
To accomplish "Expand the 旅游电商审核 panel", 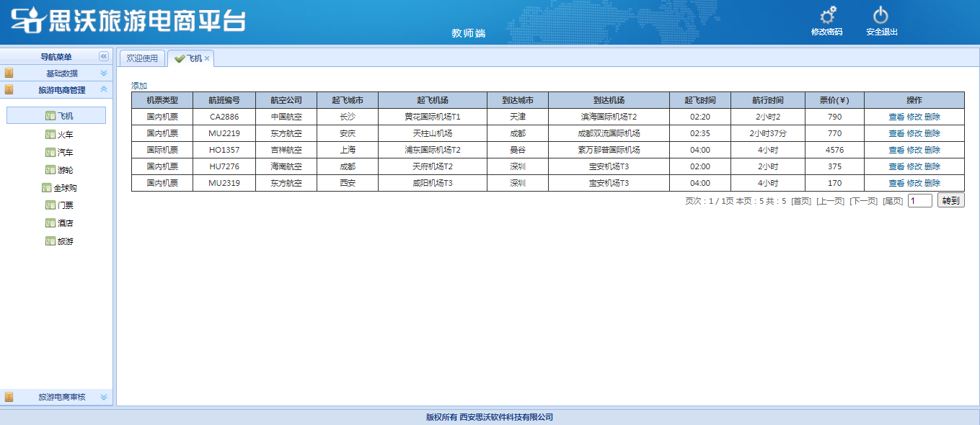I will click(103, 397).
